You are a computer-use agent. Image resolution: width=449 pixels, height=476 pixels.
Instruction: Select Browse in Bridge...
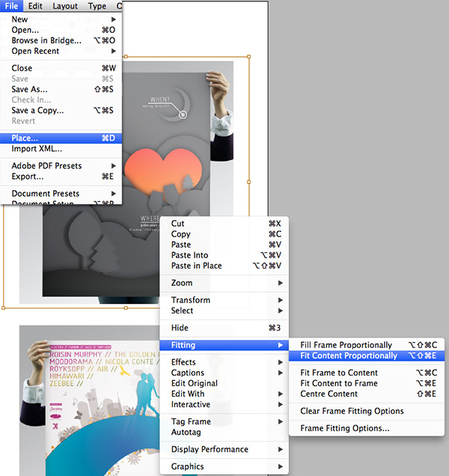61,40
